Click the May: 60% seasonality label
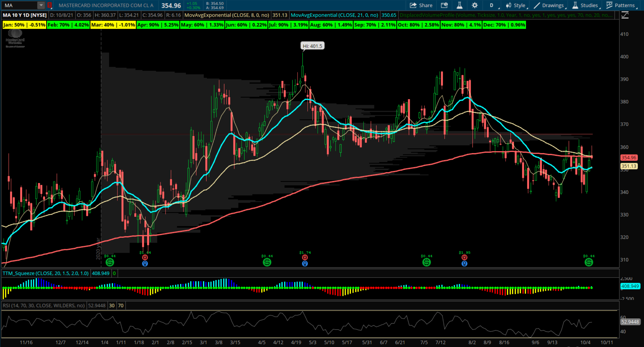 click(x=202, y=25)
